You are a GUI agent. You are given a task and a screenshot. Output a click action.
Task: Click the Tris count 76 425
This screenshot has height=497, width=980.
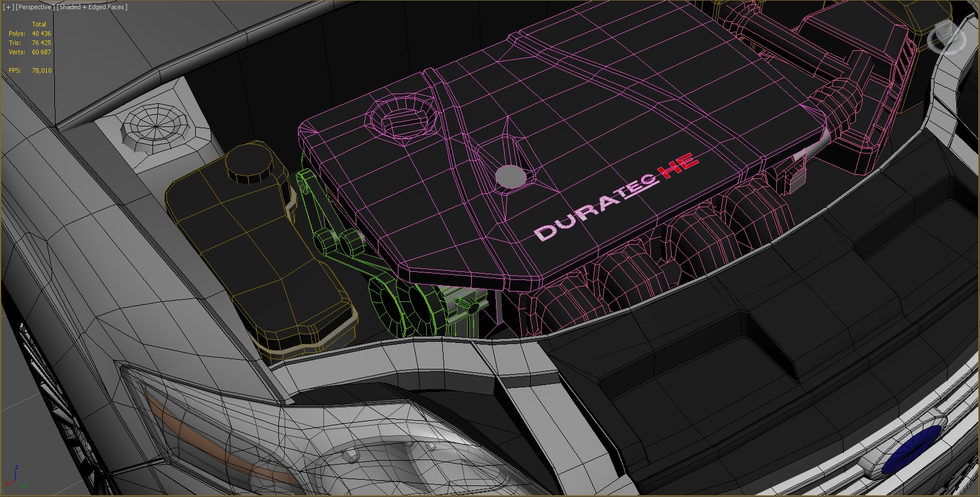[42, 43]
